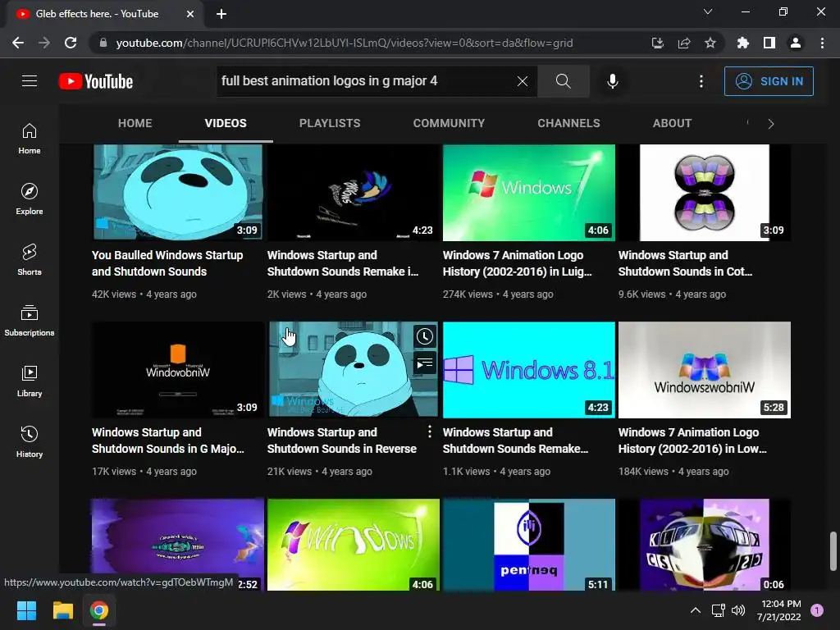Go to Home in sidebar

[x=30, y=139]
